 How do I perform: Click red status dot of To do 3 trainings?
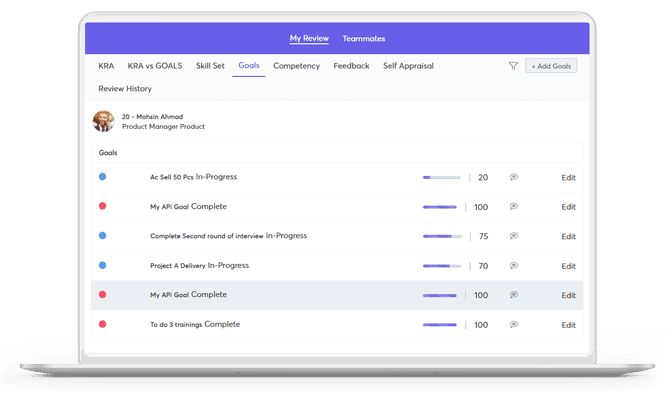pyautogui.click(x=102, y=324)
